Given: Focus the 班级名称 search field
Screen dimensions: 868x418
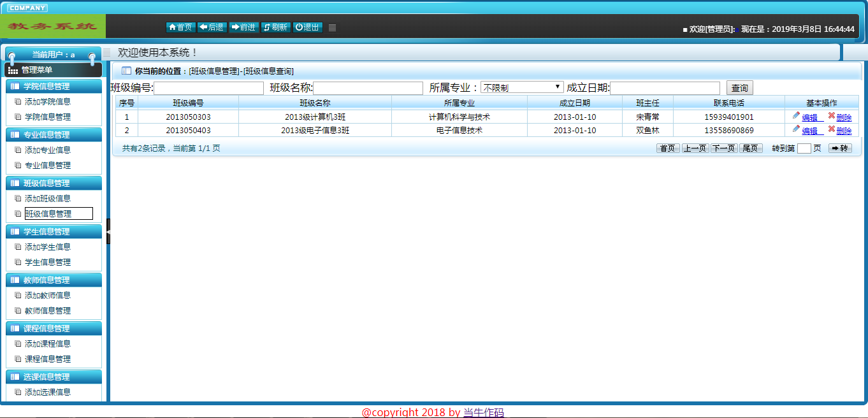Looking at the screenshot, I should [x=368, y=88].
